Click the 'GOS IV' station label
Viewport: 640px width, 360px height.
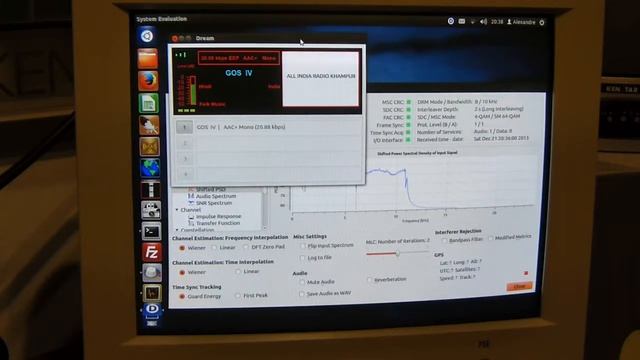[x=239, y=73]
